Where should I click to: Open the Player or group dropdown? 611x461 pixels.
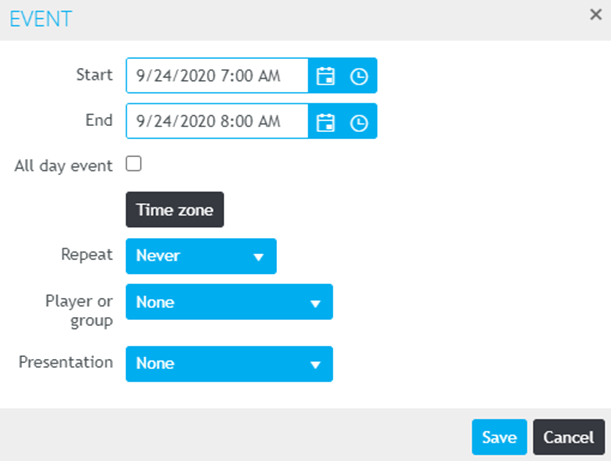(228, 302)
